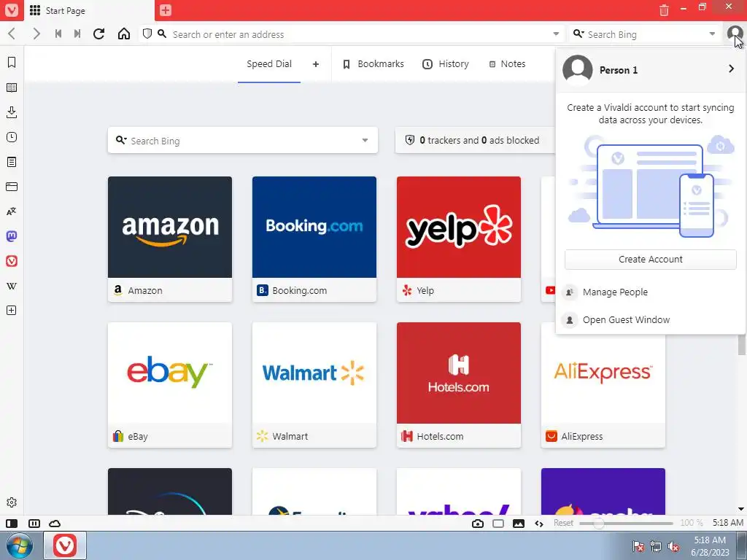Capture page with camera icon
The image size is (747, 560).
(477, 524)
